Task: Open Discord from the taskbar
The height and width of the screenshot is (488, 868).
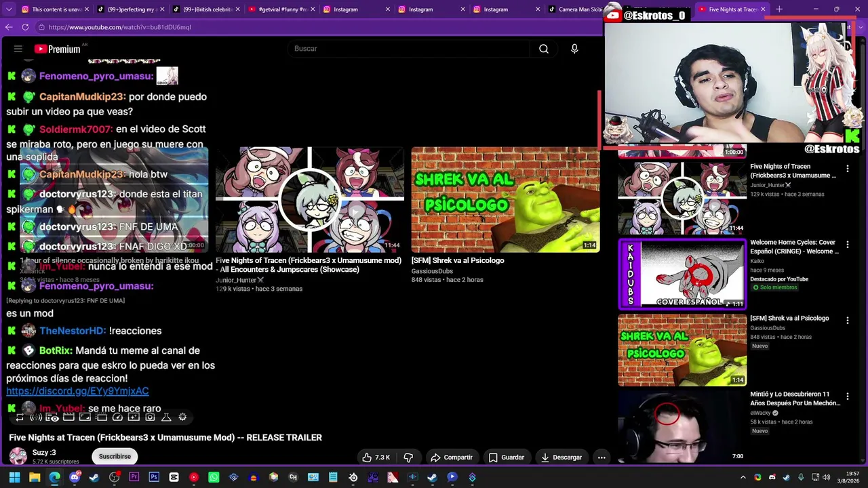Action: click(75, 478)
